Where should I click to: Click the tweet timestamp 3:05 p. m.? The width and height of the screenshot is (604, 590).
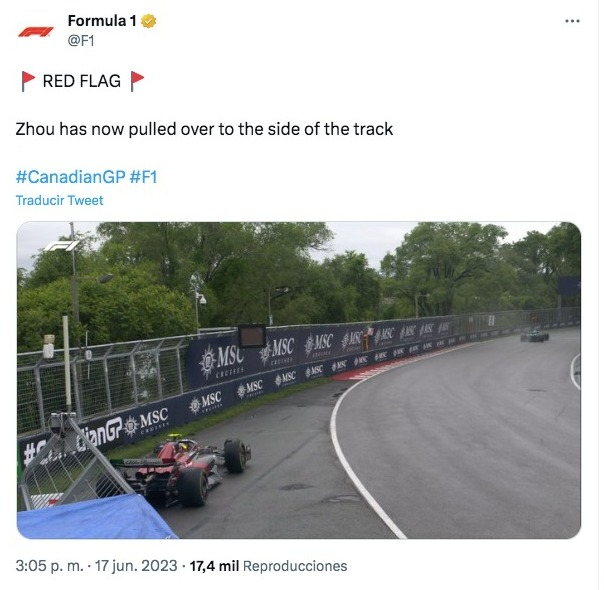[x=50, y=566]
